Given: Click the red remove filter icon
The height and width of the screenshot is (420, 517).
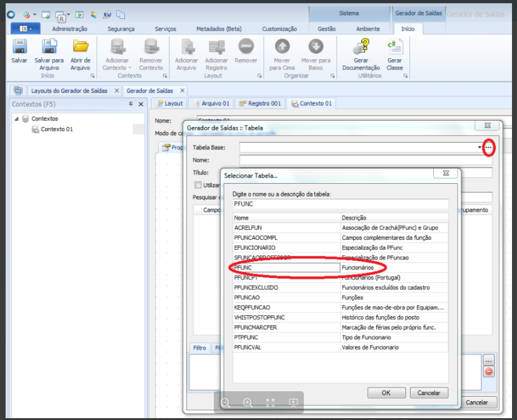Looking at the screenshot, I should tap(489, 372).
